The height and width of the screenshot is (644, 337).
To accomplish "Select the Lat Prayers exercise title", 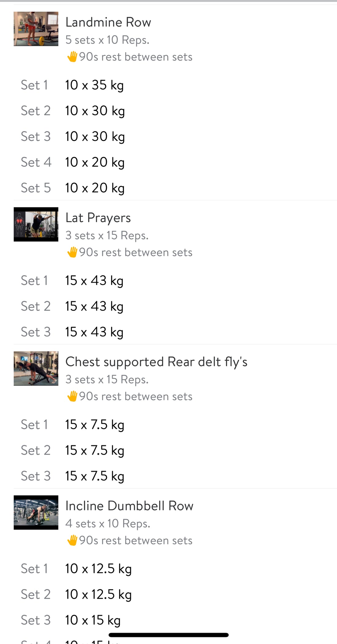I will tap(98, 218).
